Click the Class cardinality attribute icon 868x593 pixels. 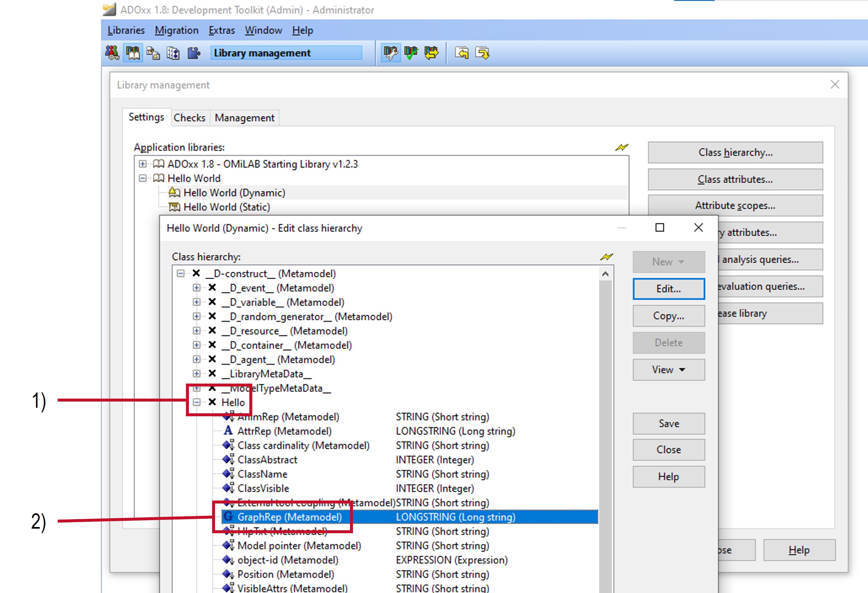228,445
